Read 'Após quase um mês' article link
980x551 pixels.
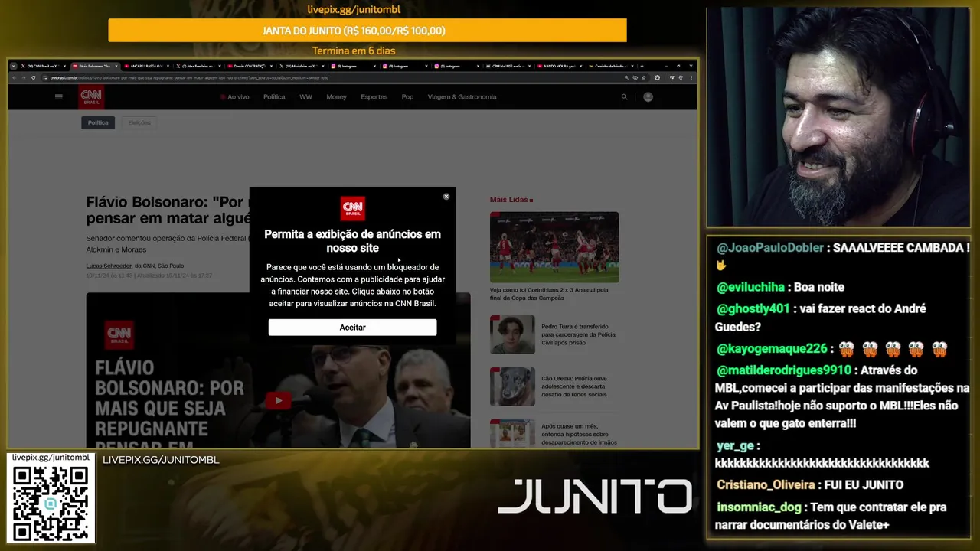(x=579, y=435)
